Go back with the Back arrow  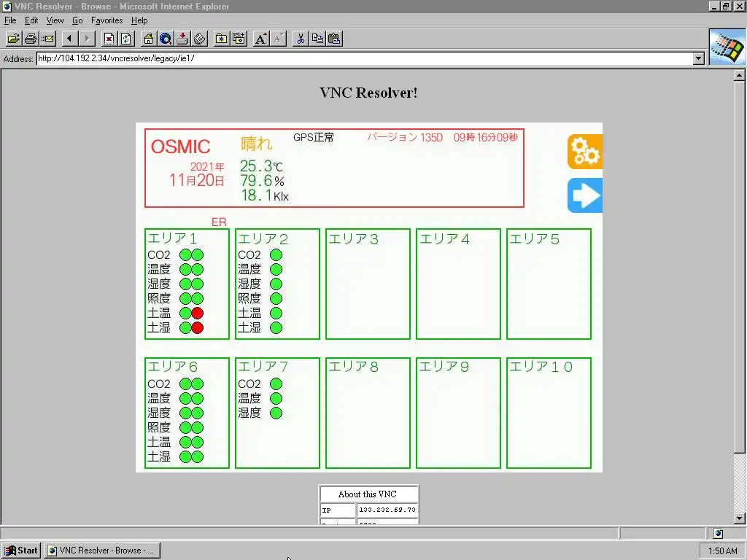(x=69, y=39)
